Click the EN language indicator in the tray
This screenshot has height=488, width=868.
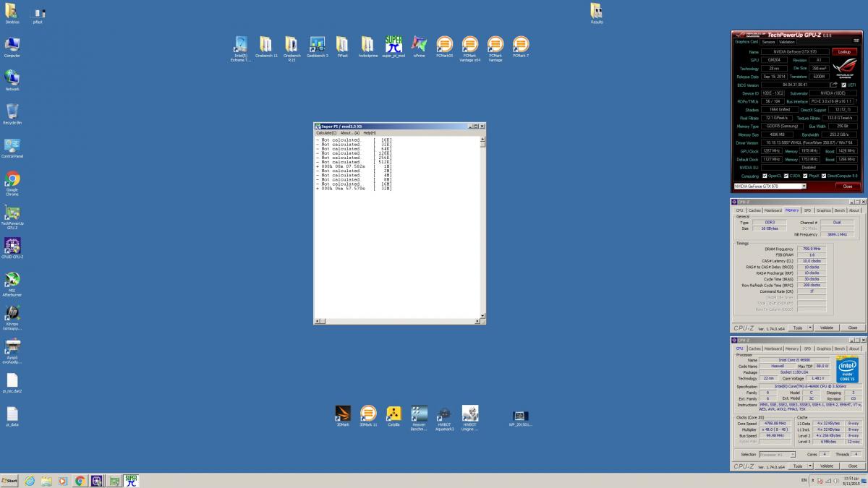(x=804, y=480)
